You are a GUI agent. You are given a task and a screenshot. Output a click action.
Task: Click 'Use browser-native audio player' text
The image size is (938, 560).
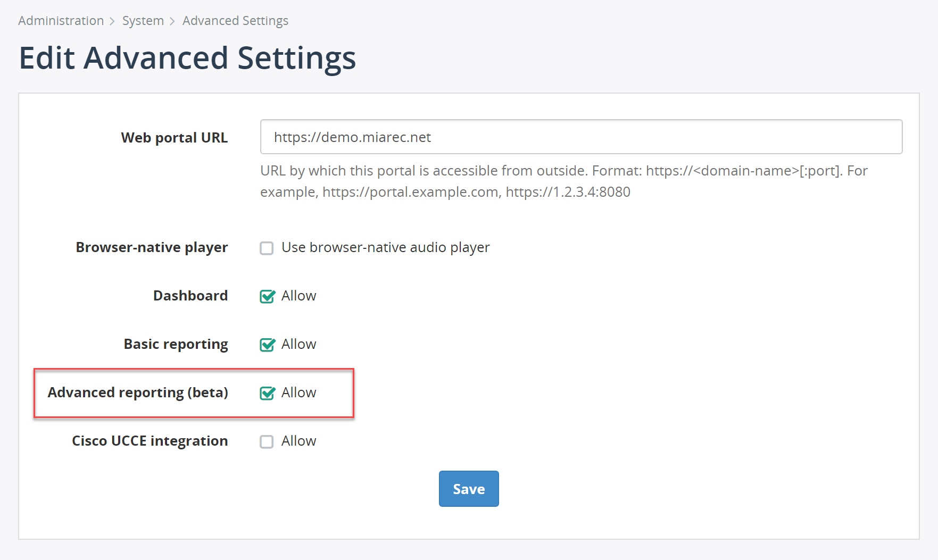point(386,247)
